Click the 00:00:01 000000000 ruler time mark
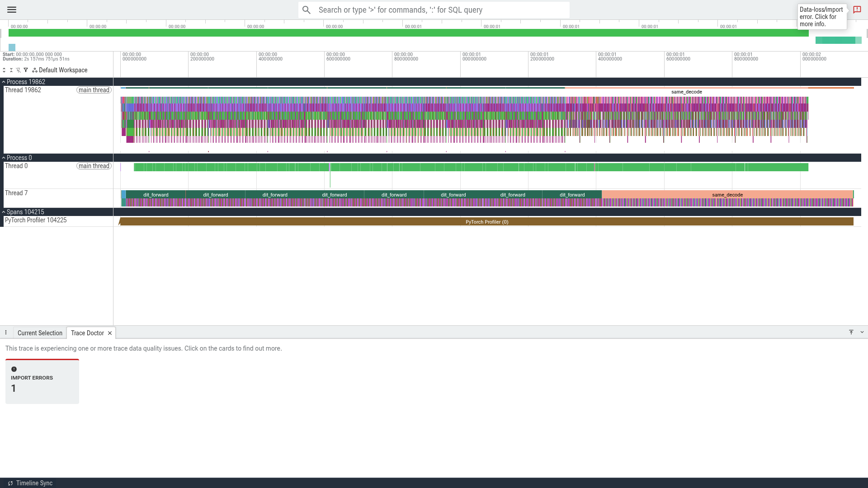 point(474,56)
